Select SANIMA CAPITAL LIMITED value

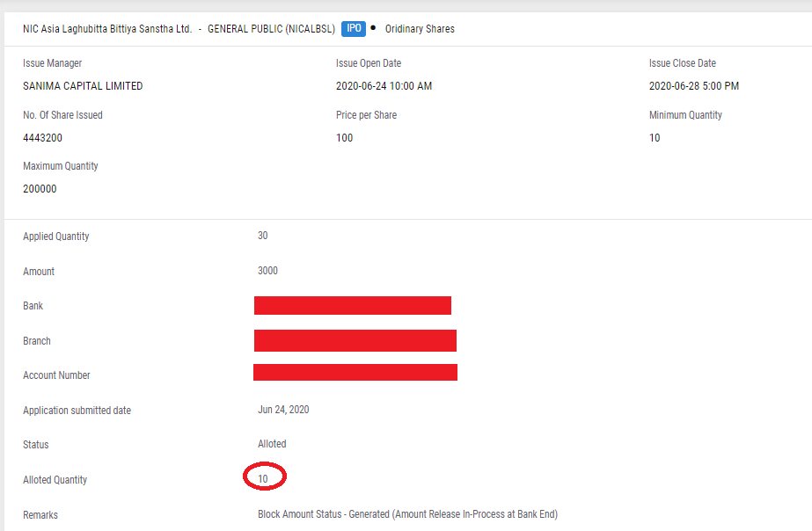click(x=83, y=86)
